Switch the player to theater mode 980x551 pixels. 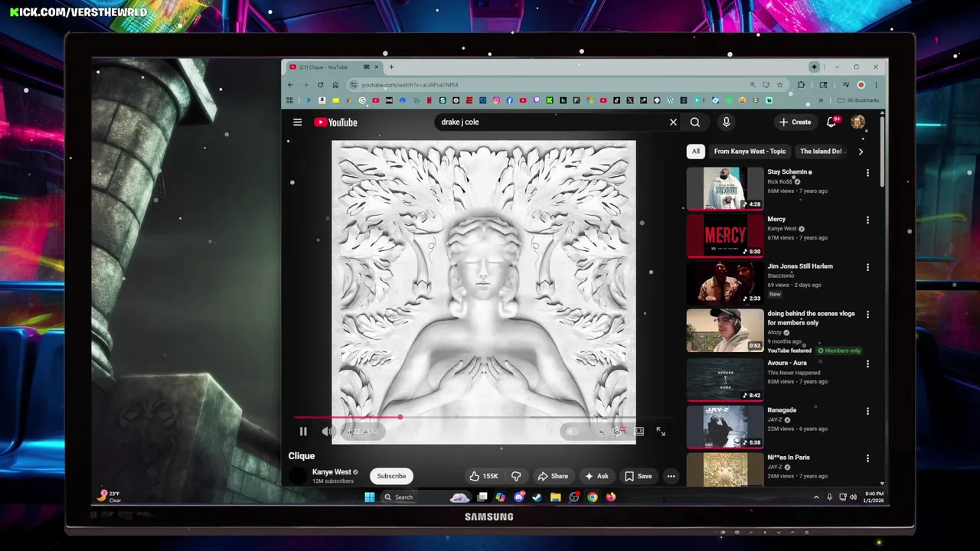(x=639, y=432)
